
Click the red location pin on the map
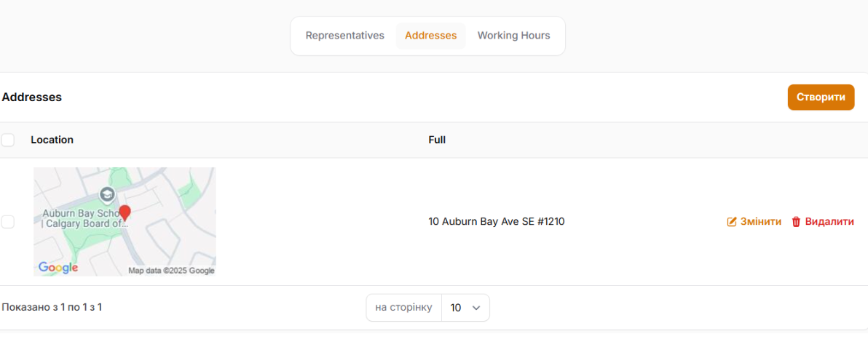pyautogui.click(x=125, y=212)
